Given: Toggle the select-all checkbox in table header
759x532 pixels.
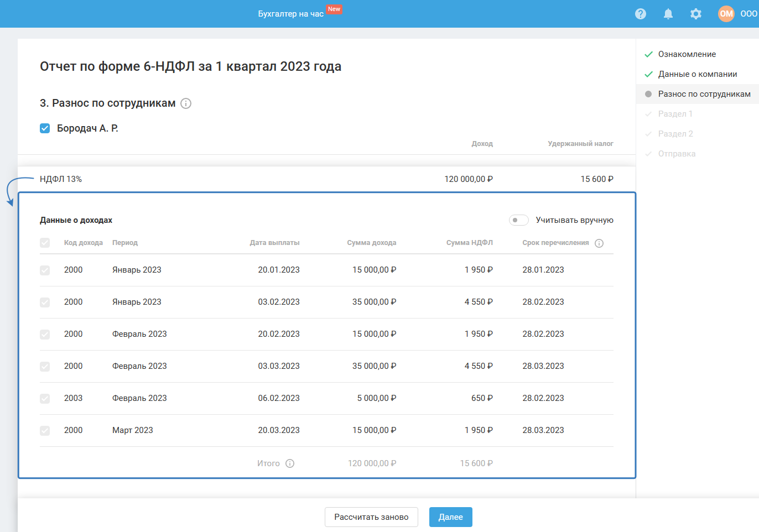Looking at the screenshot, I should (x=45, y=243).
